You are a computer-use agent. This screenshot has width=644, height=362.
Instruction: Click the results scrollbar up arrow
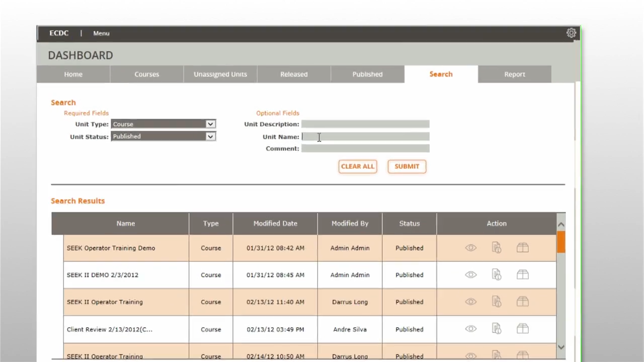pyautogui.click(x=561, y=225)
